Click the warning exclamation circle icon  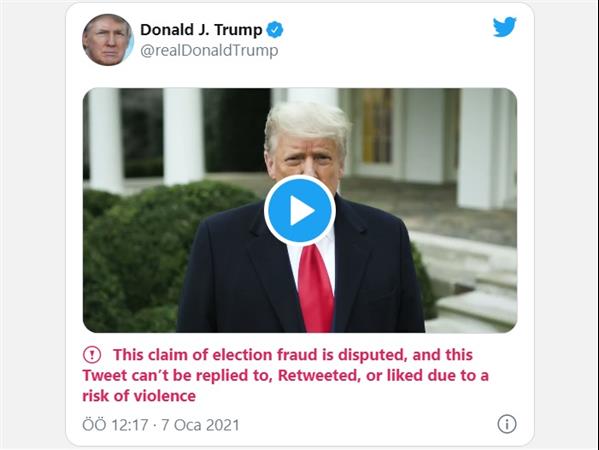[x=92, y=355]
